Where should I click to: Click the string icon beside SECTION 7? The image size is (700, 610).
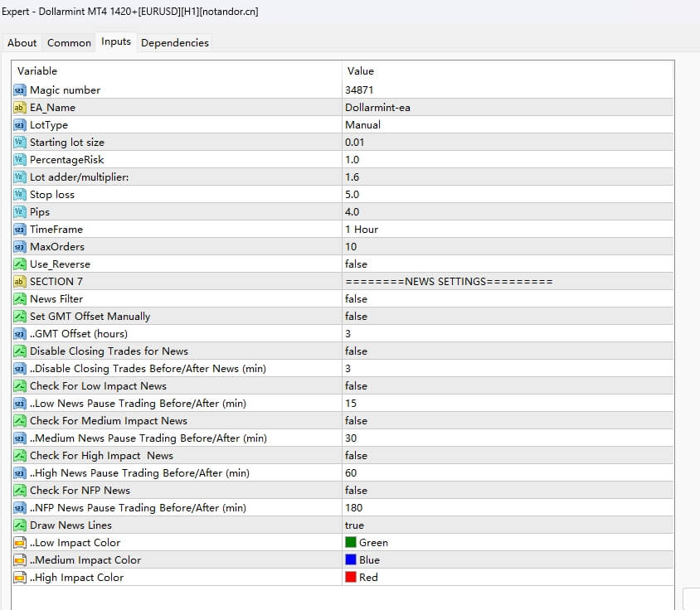(x=20, y=282)
